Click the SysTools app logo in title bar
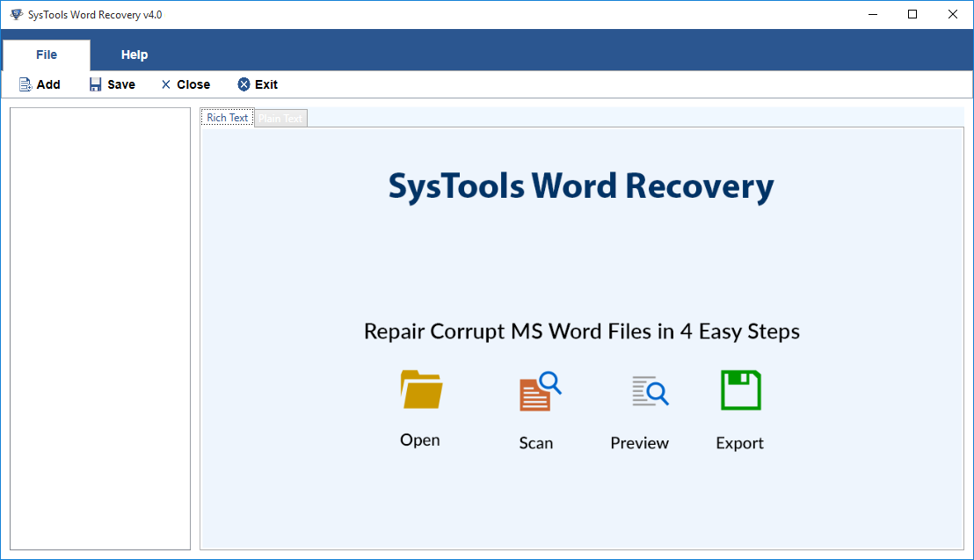The image size is (974, 560). pyautogui.click(x=16, y=14)
